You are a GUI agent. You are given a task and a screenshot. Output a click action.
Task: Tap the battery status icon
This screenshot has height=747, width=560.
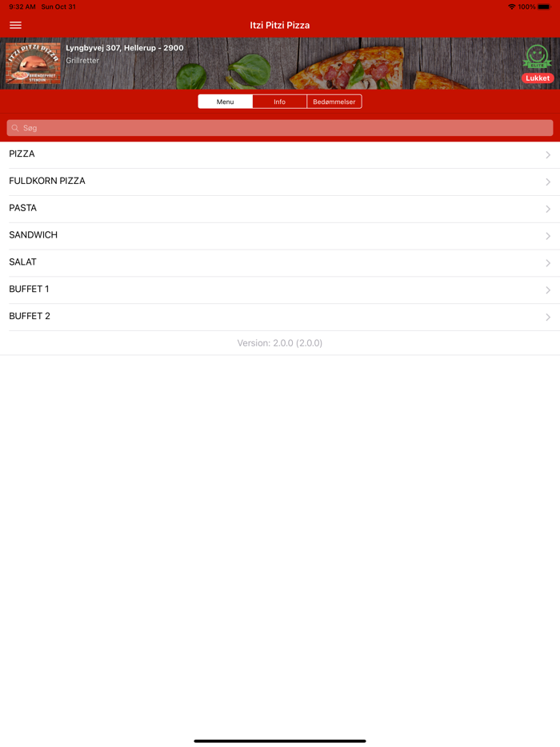pos(544,6)
